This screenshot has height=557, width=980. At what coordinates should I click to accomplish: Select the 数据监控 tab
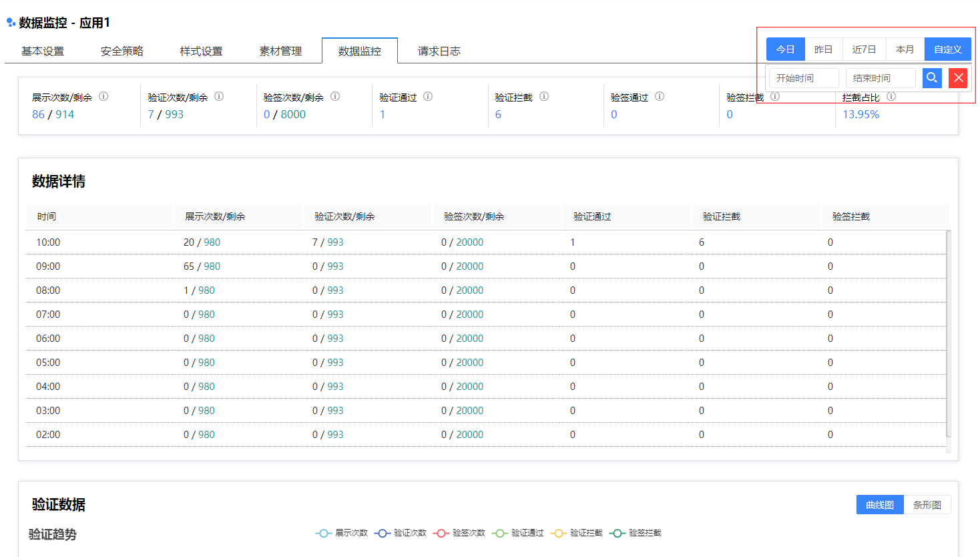360,51
